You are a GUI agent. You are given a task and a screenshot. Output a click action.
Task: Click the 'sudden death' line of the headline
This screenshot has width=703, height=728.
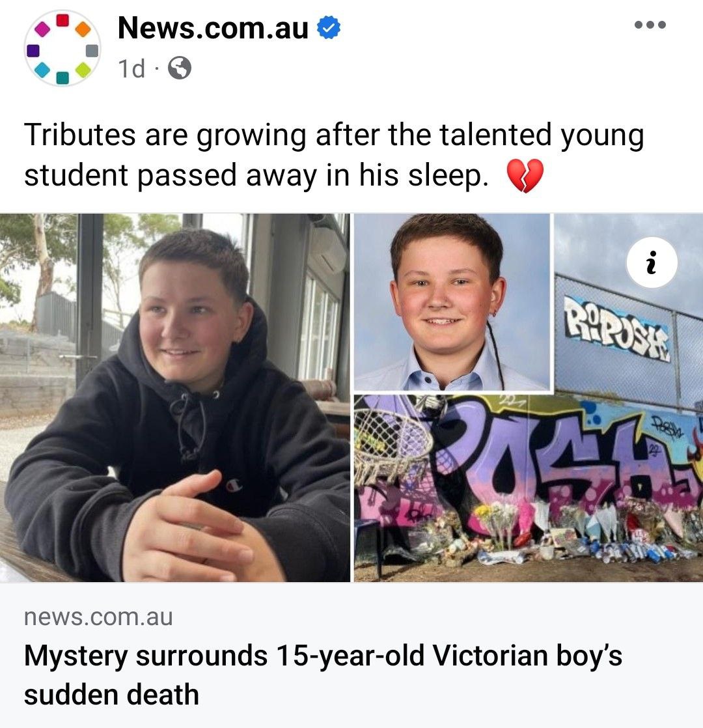click(x=111, y=695)
